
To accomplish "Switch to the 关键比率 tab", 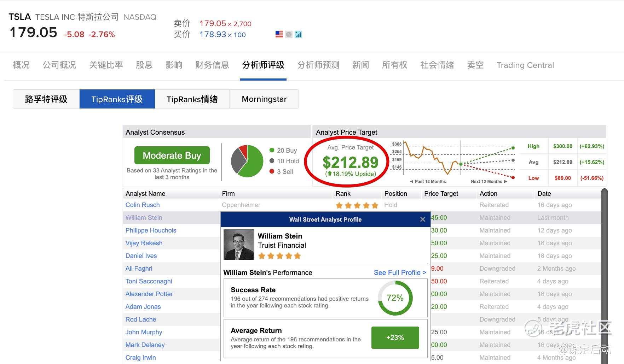I will click(x=106, y=65).
